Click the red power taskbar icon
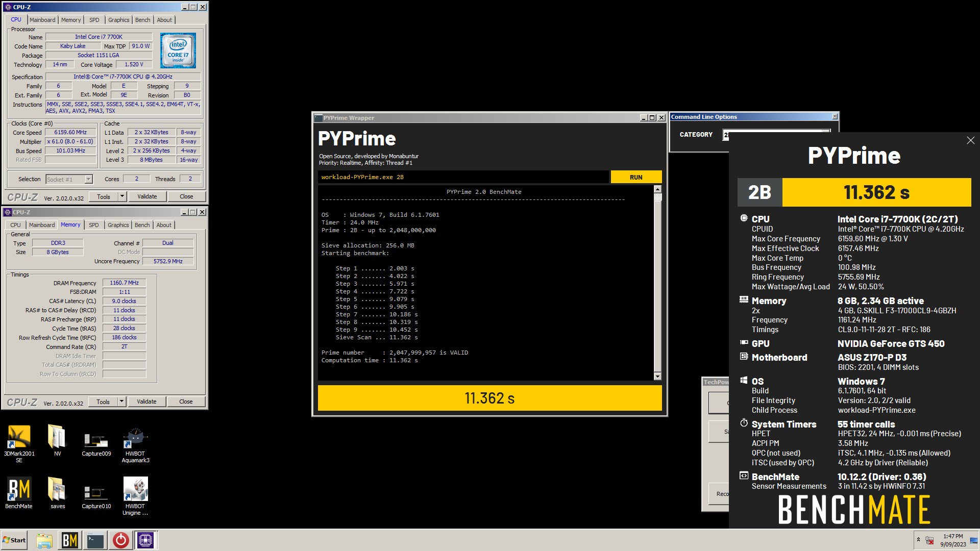This screenshot has height=551, width=980. coord(120,540)
